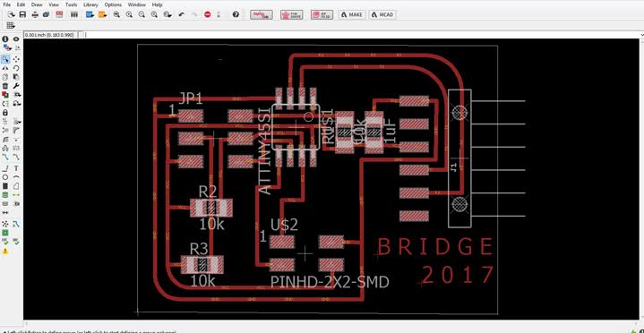Open the Grid settings dropdown icon
644x333 pixels.
(x=11, y=26)
